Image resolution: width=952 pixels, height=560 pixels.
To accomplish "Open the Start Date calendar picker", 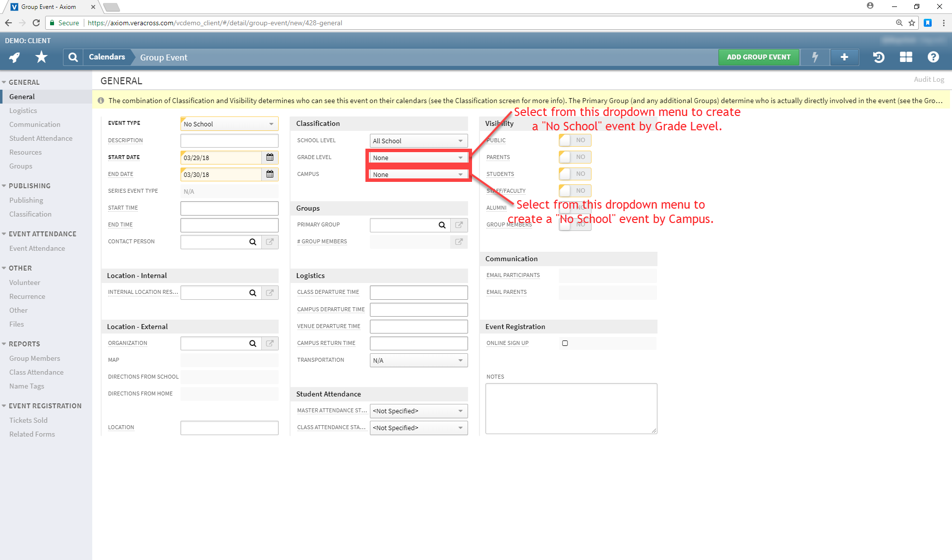I will click(270, 157).
